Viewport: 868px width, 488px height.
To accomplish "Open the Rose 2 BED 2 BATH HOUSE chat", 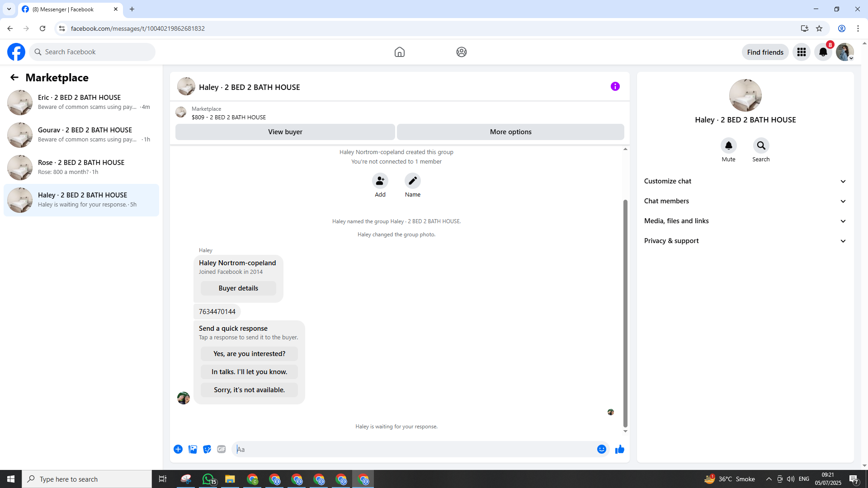I will tap(81, 167).
